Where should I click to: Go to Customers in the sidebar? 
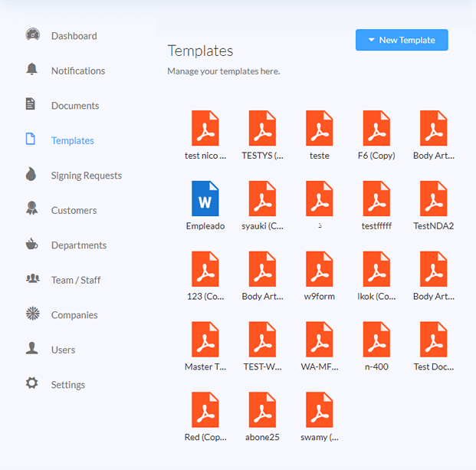click(74, 210)
